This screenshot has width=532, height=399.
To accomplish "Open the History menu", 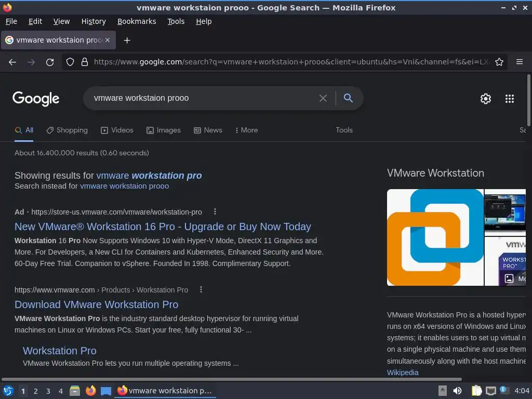I will 94,21.
